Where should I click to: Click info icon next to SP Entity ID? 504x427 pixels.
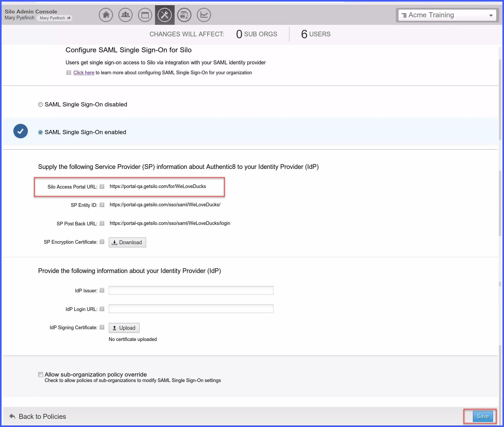click(x=102, y=205)
